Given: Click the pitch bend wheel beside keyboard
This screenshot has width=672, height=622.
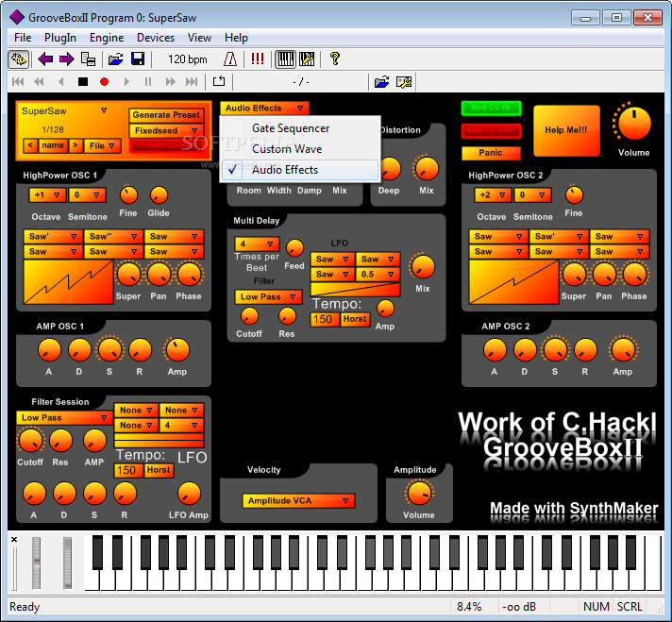Looking at the screenshot, I should pos(37,563).
